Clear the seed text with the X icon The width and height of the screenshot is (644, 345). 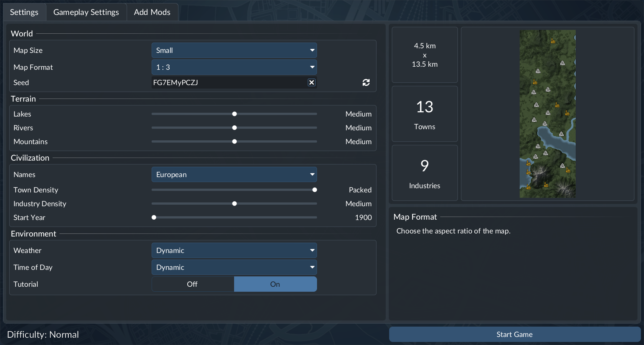312,82
